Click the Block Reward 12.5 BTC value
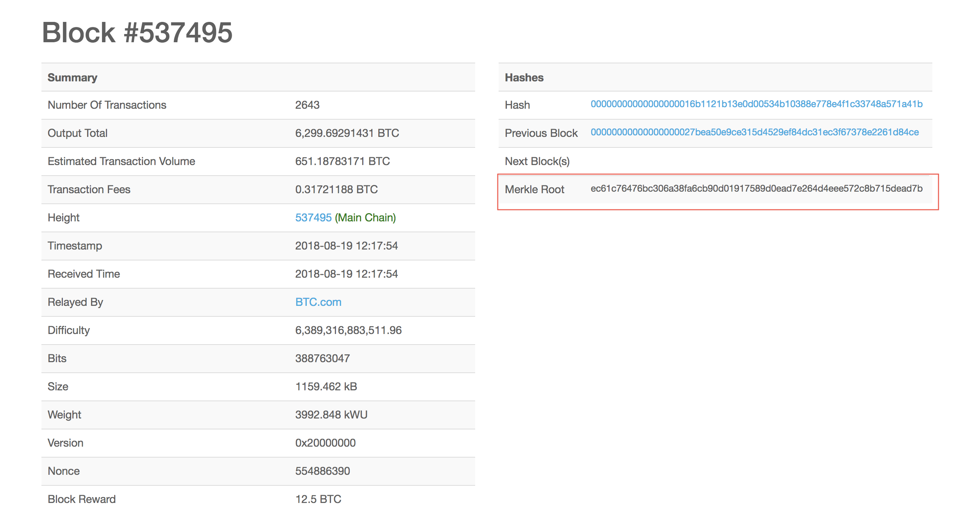The height and width of the screenshot is (528, 980). 318,499
